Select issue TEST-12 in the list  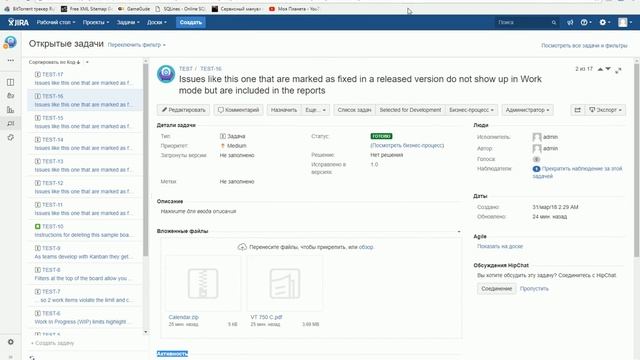[x=84, y=187]
